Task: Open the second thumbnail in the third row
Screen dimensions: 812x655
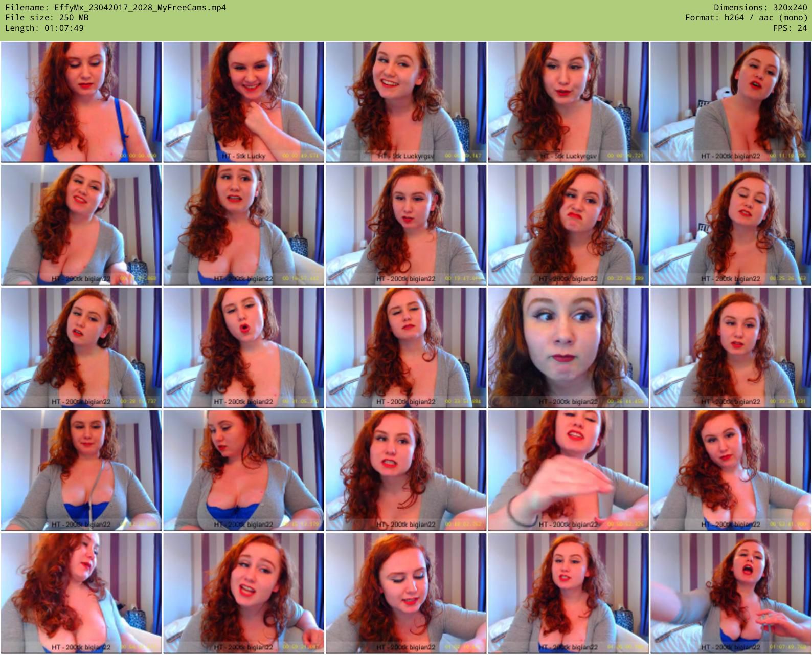Action: [x=243, y=348]
